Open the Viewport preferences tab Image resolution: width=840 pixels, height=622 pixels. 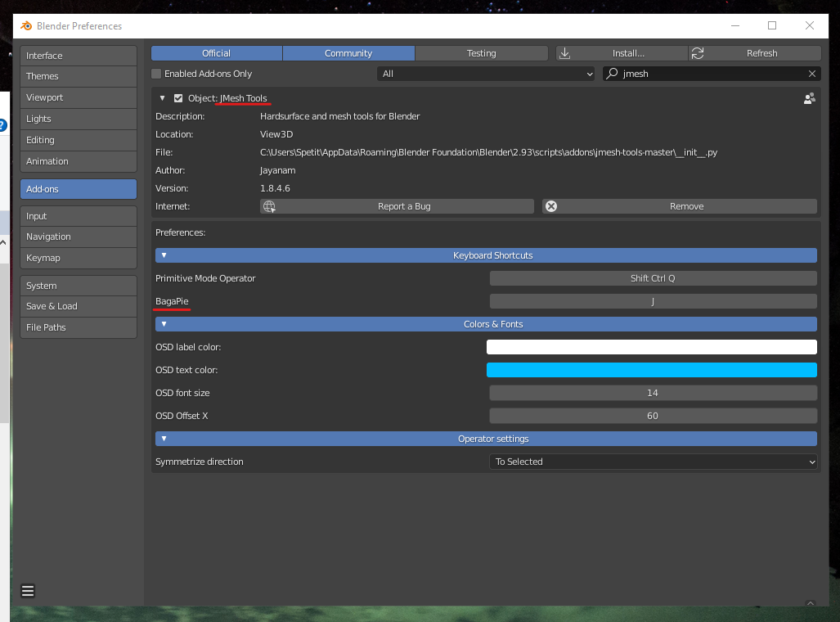pyautogui.click(x=79, y=97)
